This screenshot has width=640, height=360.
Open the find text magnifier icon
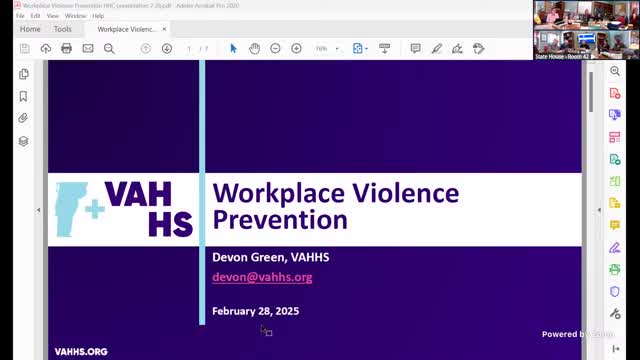click(109, 49)
